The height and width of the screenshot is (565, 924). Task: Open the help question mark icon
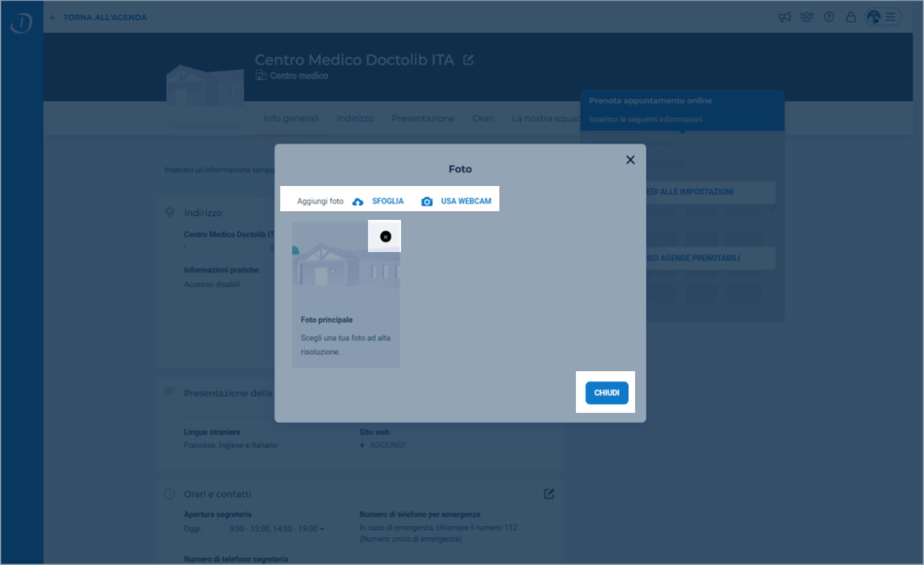[x=829, y=17]
